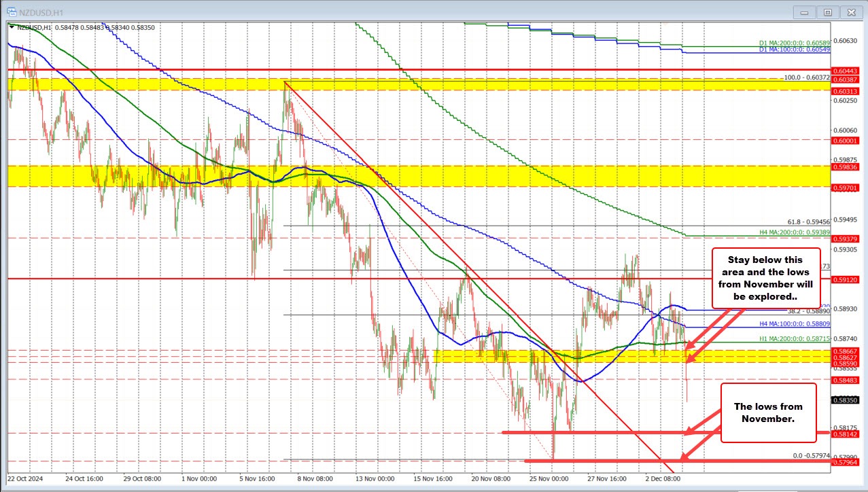The height and width of the screenshot is (492, 868).
Task: Click the restore window icon
Action: [827, 12]
